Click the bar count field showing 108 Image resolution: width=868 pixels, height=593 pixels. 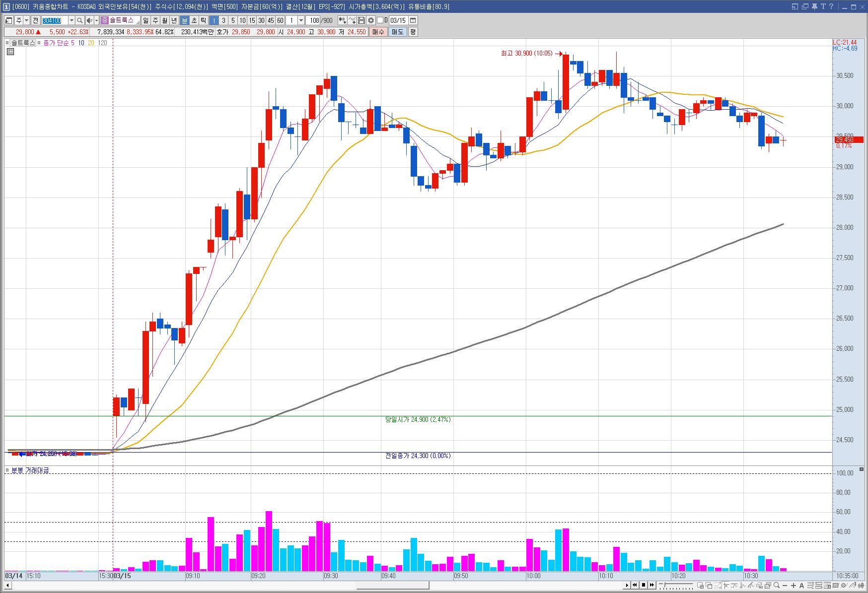coord(313,20)
